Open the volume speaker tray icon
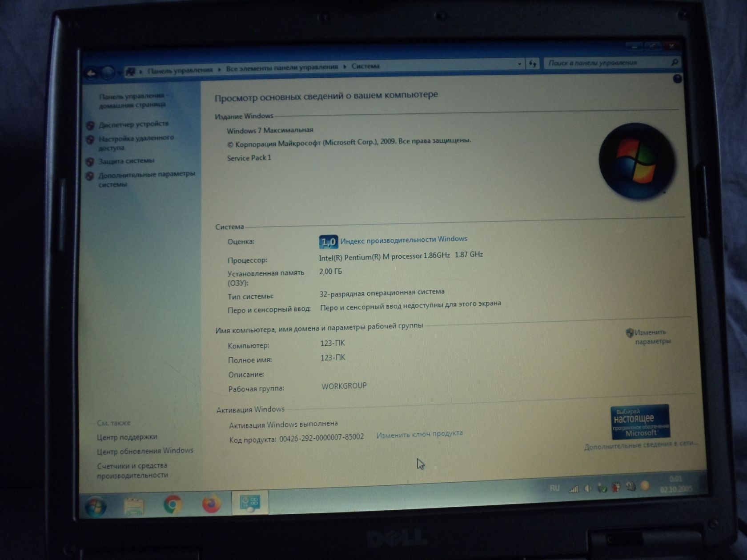Screen dimensions: 747x560 point(588,488)
